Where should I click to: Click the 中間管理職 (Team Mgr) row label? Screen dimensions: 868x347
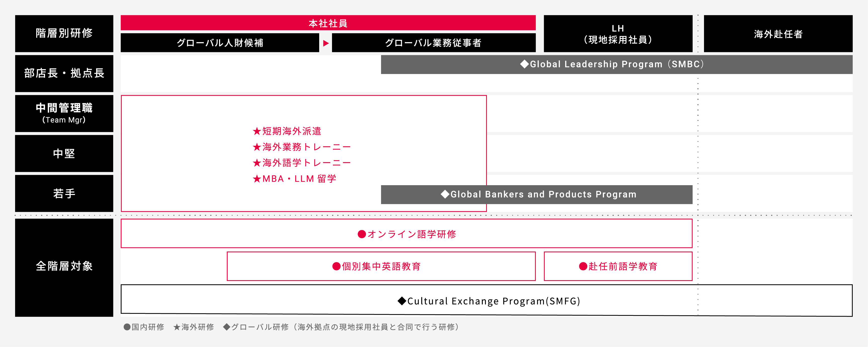[x=64, y=113]
